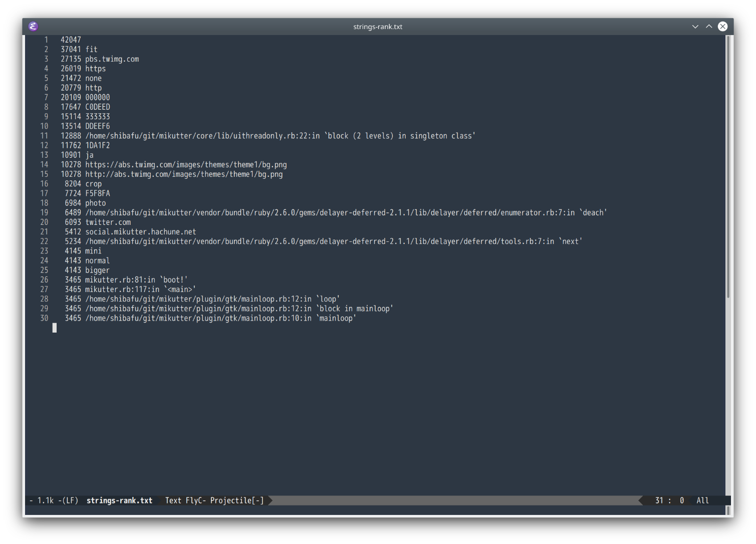Toggle the (LF) end-of-line format indicator
Screen dimensions: 756x544
pyautogui.click(x=70, y=500)
